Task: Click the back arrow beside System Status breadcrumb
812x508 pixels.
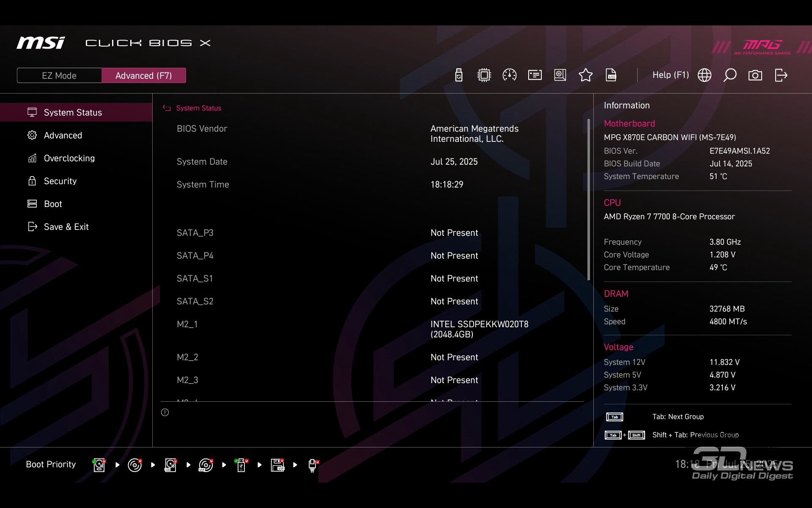Action: (x=167, y=108)
